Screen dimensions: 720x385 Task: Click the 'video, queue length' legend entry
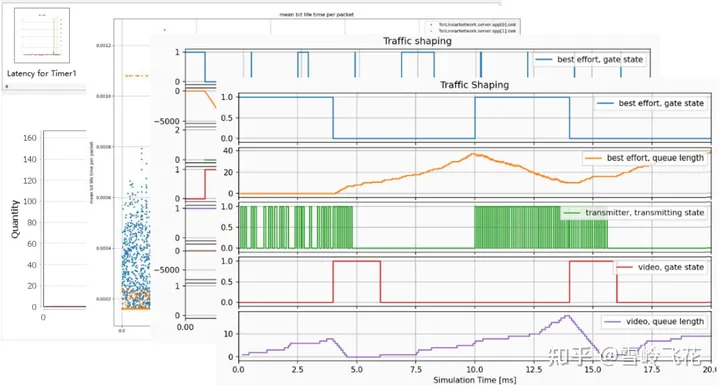pos(654,322)
